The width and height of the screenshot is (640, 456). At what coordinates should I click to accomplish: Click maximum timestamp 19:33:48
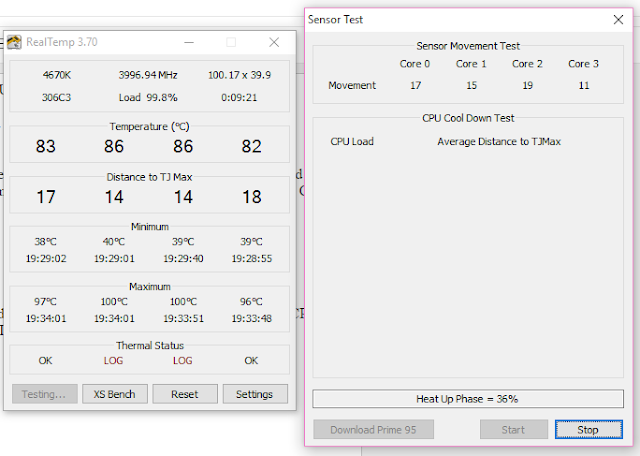252,318
